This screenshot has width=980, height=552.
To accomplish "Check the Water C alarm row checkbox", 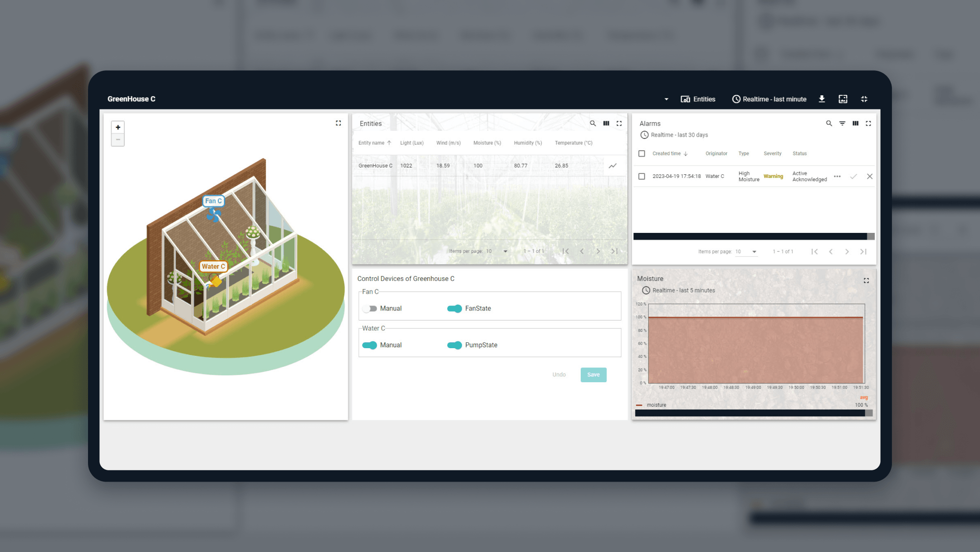I will (642, 177).
